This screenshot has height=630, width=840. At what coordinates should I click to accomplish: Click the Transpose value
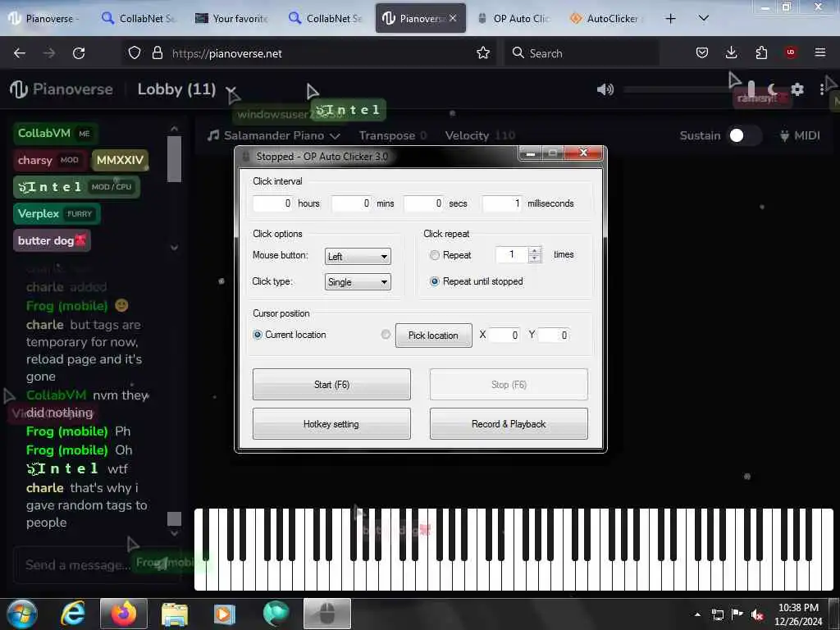point(423,135)
